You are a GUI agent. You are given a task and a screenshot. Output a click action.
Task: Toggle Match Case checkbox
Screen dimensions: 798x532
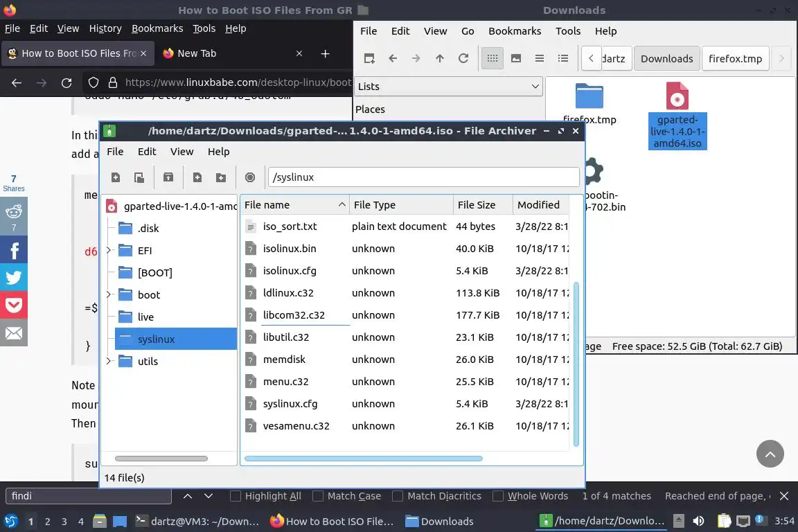tap(317, 496)
